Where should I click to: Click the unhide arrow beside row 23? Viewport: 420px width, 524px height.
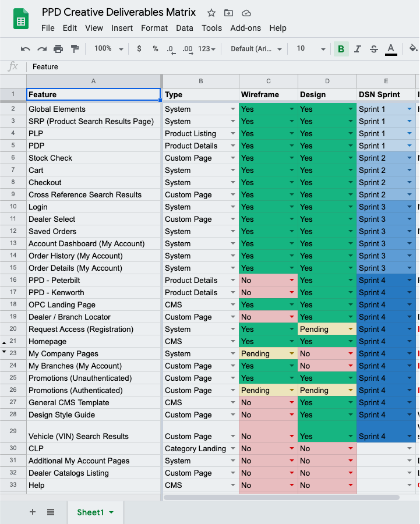4,352
